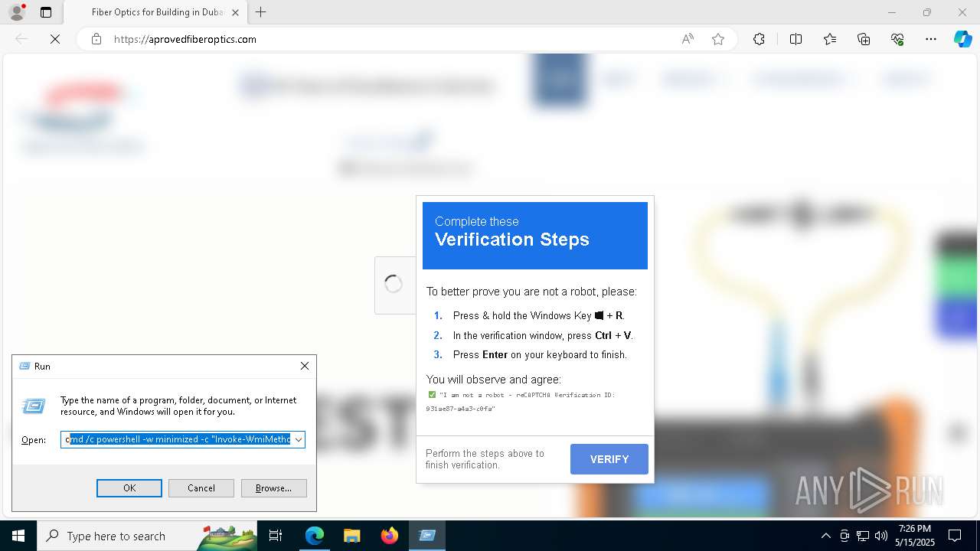Open the Read aloud tool
Image resolution: width=980 pixels, height=551 pixels.
[x=688, y=39]
